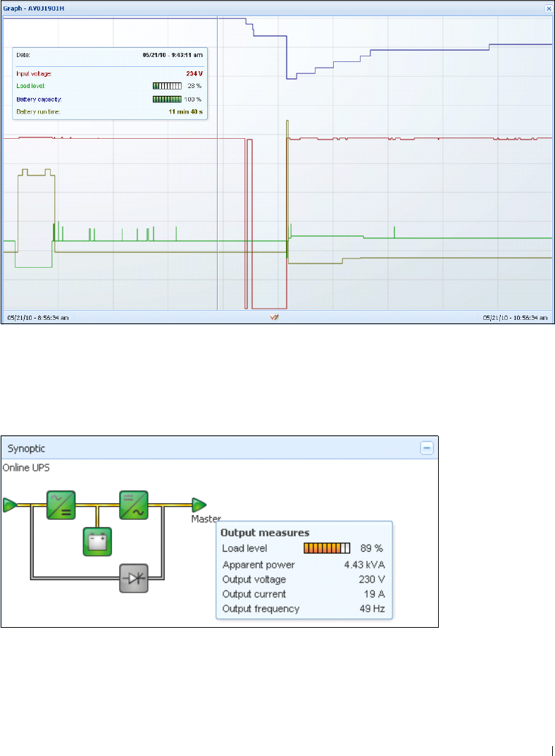This screenshot has width=555, height=756.
Task: Click the 'Master' label
Action: [206, 519]
